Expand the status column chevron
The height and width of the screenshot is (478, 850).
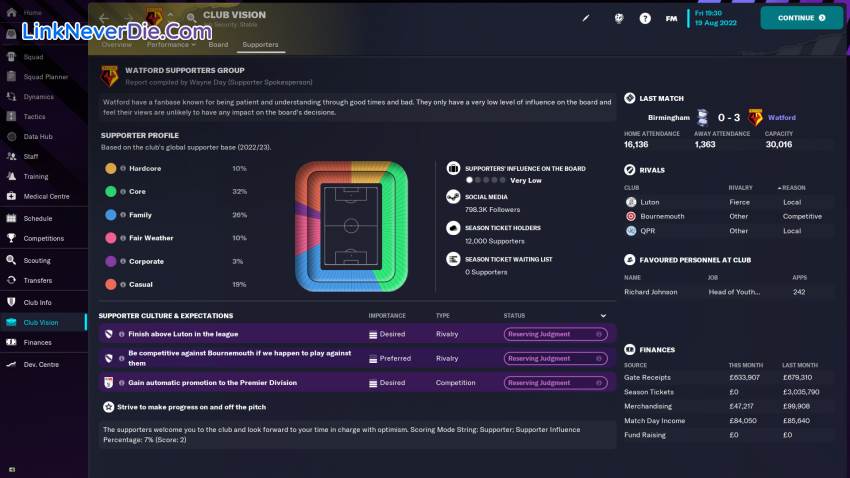[x=602, y=316]
